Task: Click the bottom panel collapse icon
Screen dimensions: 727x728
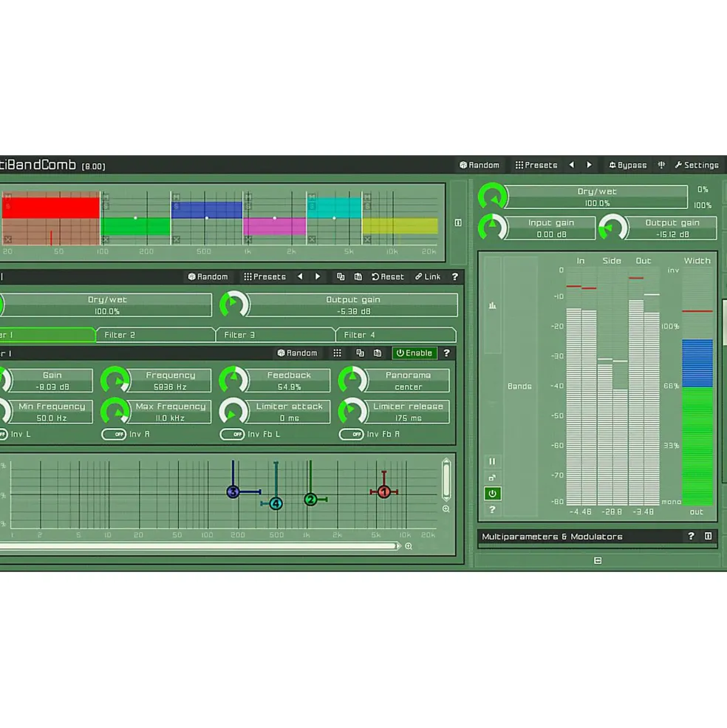Action: pos(598,560)
